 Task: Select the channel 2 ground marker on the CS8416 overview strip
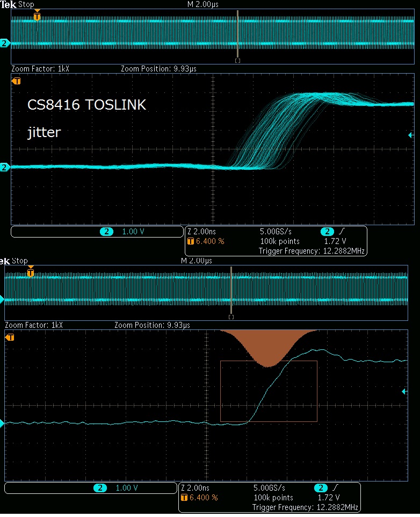[4, 43]
